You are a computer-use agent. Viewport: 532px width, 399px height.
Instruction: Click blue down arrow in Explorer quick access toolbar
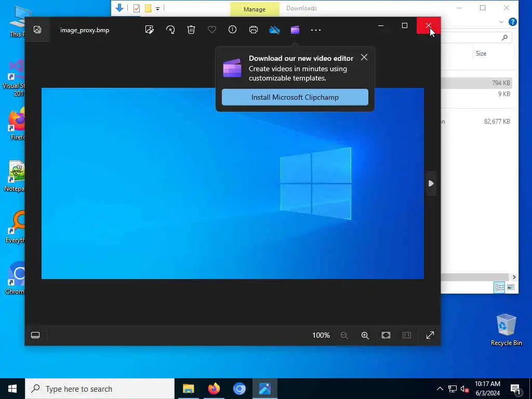119,8
